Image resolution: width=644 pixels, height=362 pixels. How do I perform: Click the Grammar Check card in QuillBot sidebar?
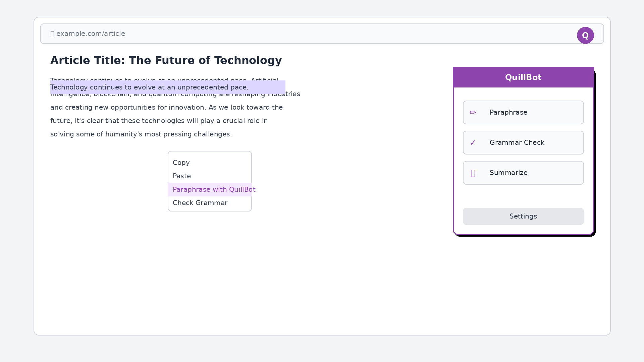tap(523, 142)
